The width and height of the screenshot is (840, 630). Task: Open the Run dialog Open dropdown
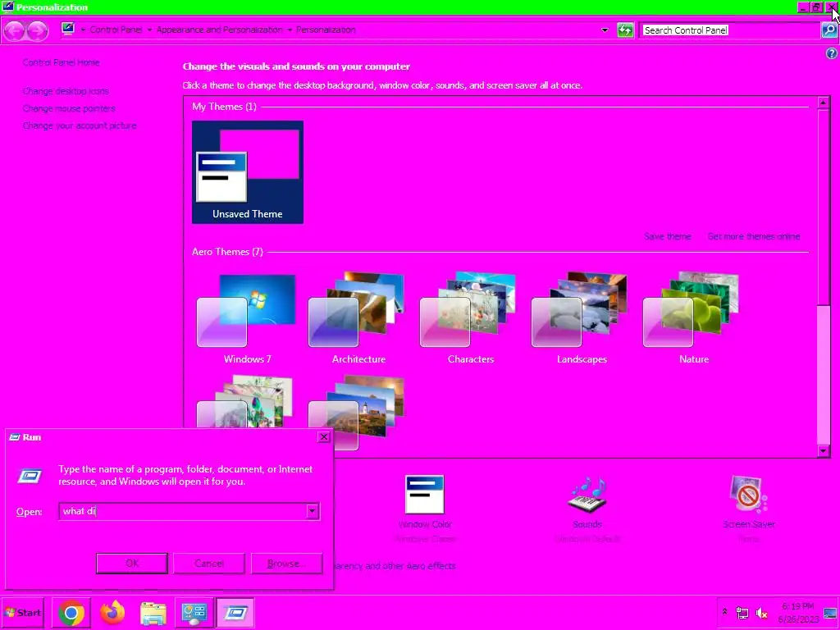click(313, 511)
